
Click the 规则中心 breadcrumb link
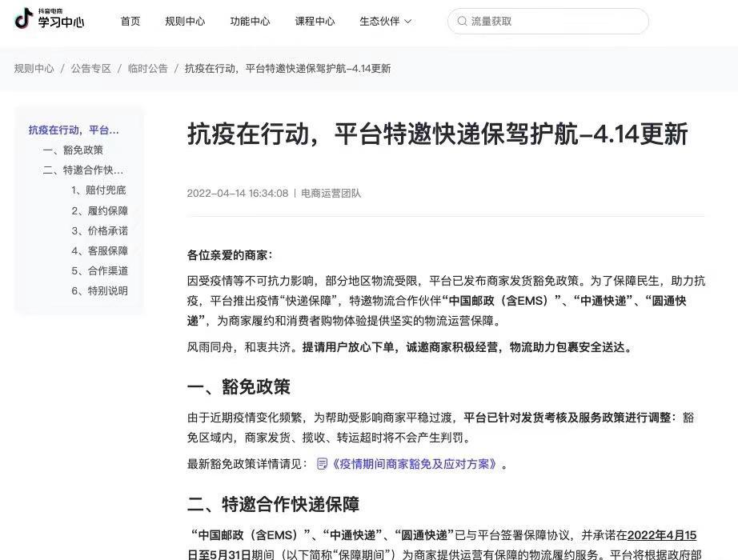coord(34,69)
